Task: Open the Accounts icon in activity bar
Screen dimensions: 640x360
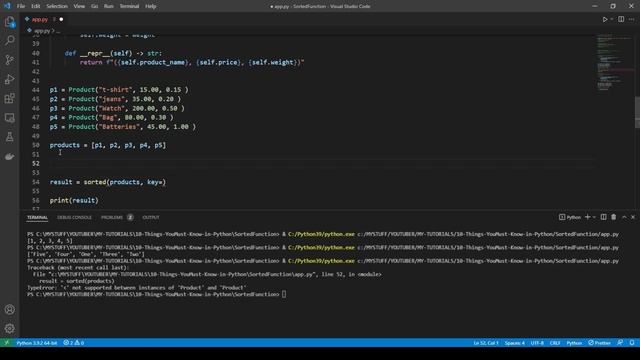Action: (x=9, y=309)
